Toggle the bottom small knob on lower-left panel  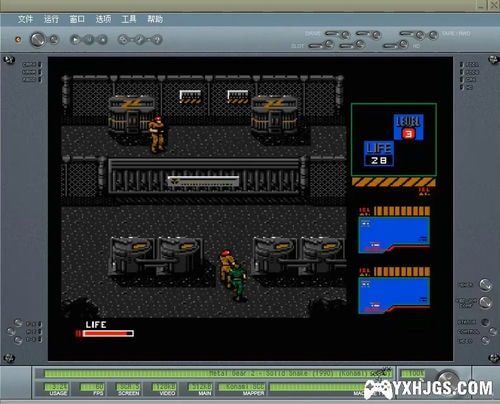click(18, 340)
